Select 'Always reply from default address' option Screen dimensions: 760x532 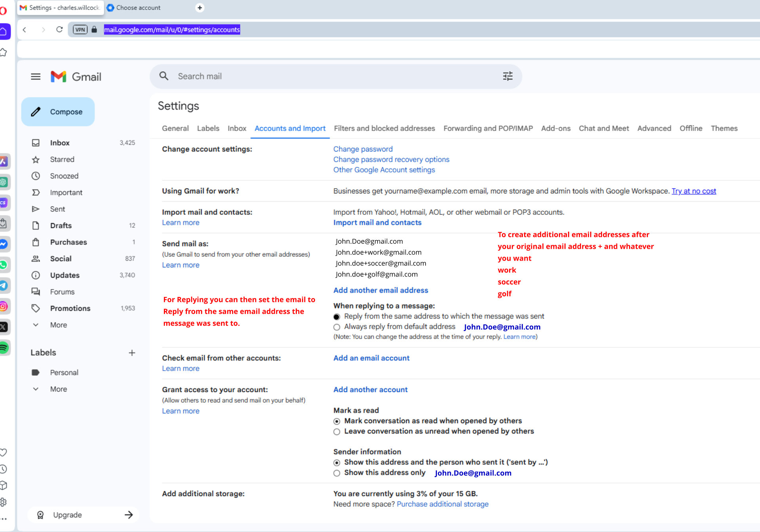(x=337, y=327)
